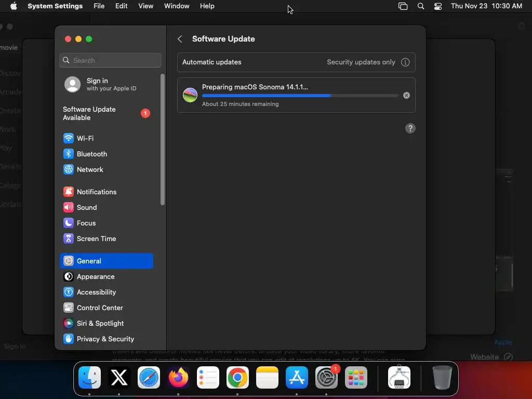The width and height of the screenshot is (532, 399).
Task: Click Security updates only value
Action: tap(361, 62)
